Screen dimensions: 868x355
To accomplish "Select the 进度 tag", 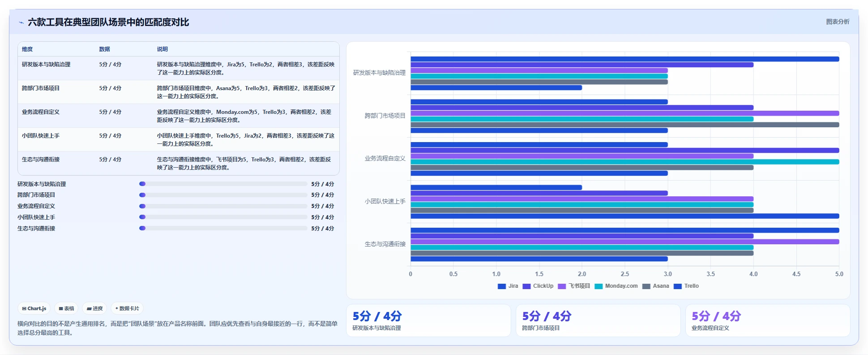I will [x=94, y=308].
